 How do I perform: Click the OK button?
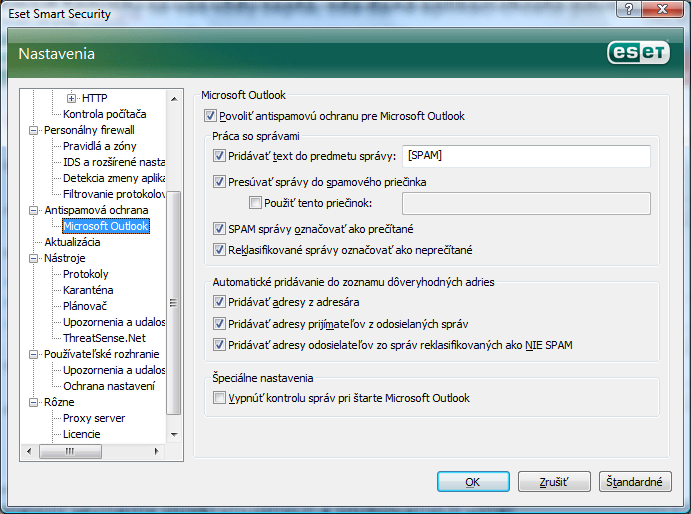[473, 481]
